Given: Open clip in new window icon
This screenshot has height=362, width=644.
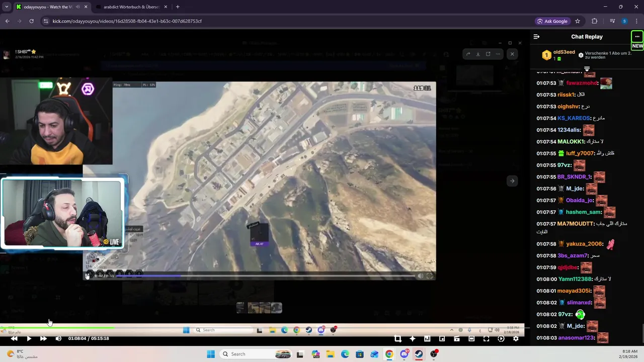Looking at the screenshot, I should [x=488, y=54].
